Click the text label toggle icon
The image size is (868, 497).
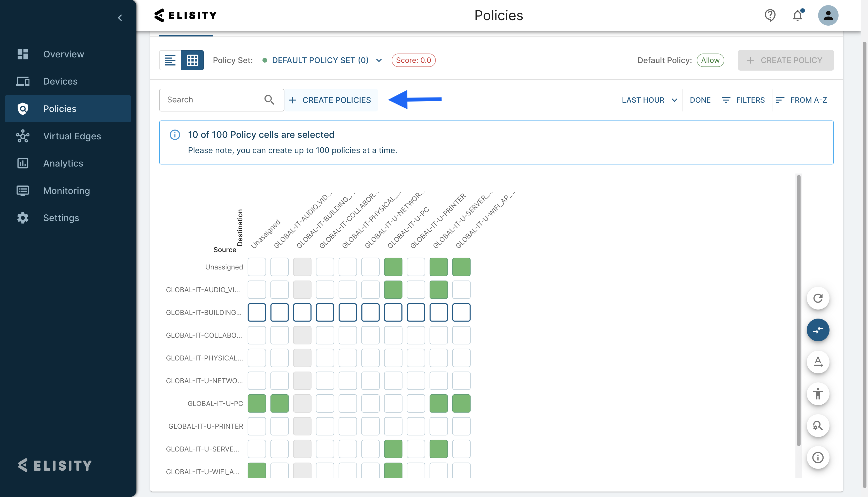pyautogui.click(x=818, y=362)
